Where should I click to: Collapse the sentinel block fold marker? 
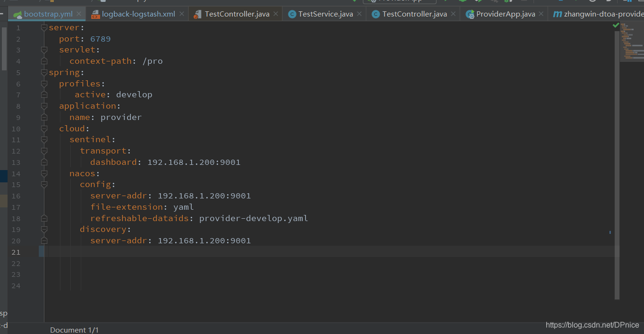coord(44,140)
